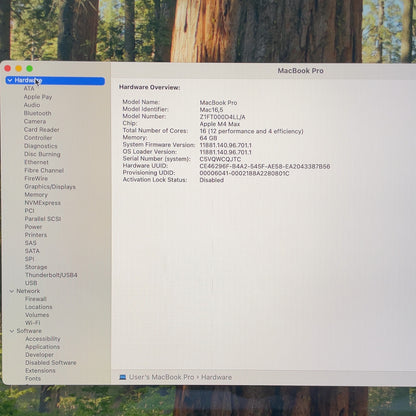Select Graphics/Displays in the sidebar
This screenshot has height=416, width=416.
point(50,187)
